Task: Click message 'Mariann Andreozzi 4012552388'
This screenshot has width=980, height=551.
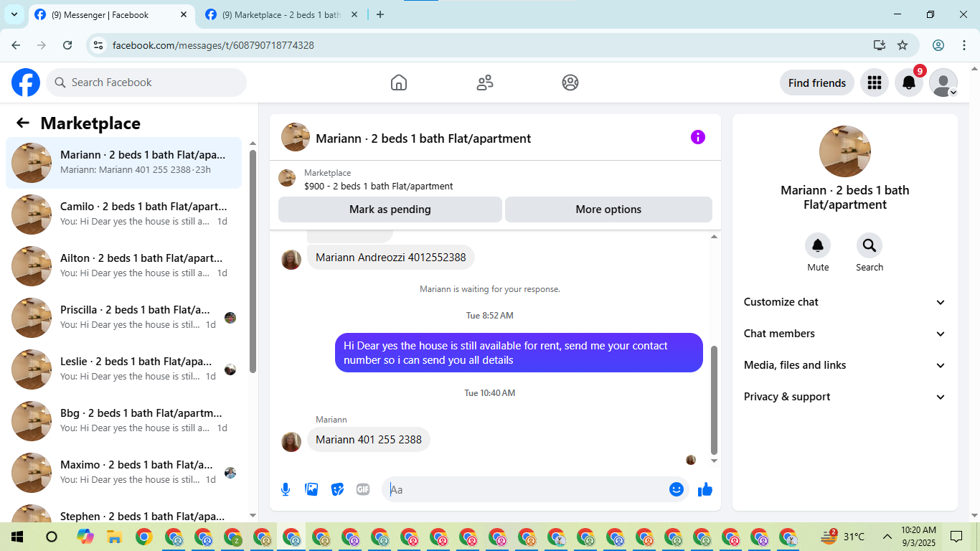Action: (x=391, y=257)
